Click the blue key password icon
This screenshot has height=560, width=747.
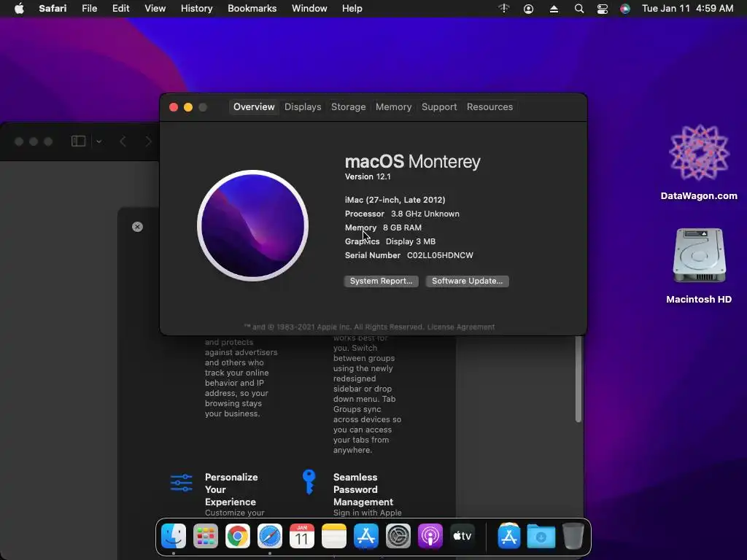pyautogui.click(x=309, y=482)
